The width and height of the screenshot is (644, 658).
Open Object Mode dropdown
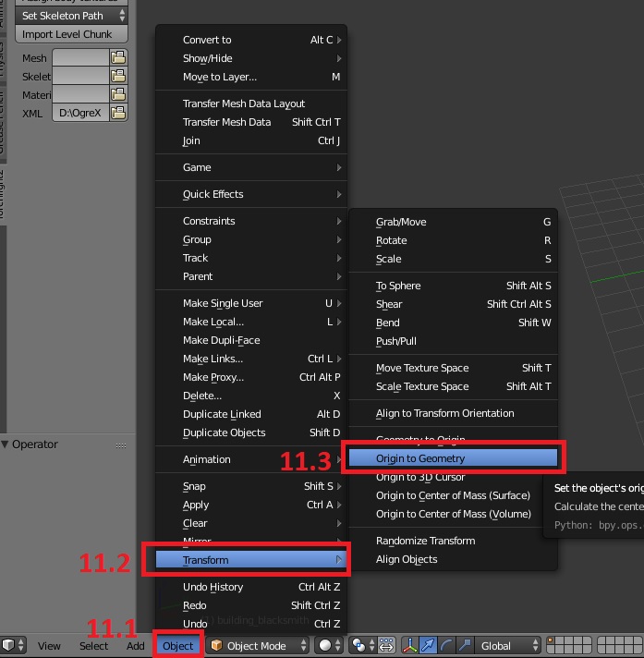(258, 645)
